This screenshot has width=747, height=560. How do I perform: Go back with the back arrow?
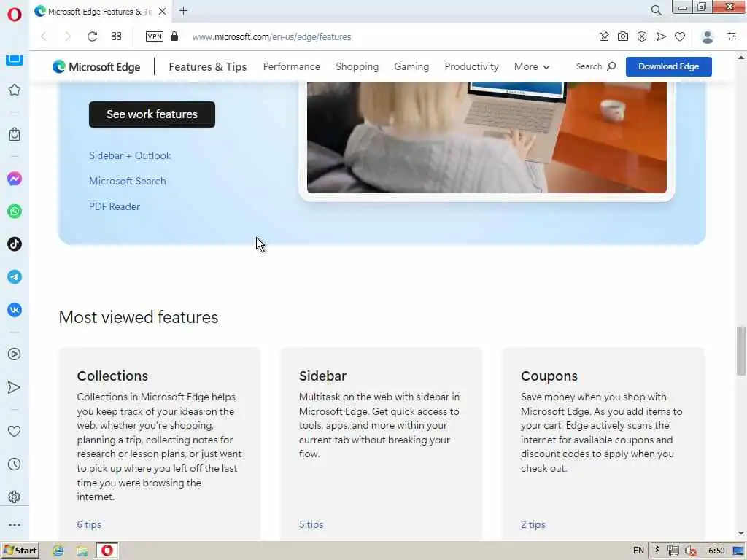pos(44,36)
